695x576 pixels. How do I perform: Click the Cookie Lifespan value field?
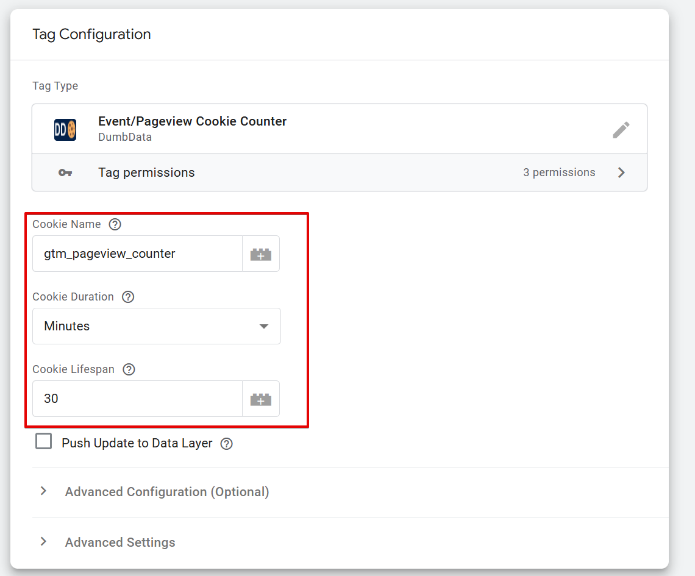137,399
